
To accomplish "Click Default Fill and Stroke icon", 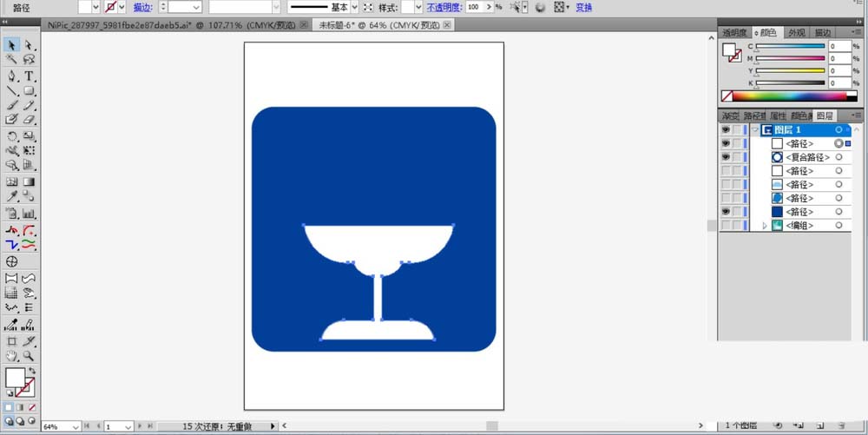I will click(x=10, y=392).
